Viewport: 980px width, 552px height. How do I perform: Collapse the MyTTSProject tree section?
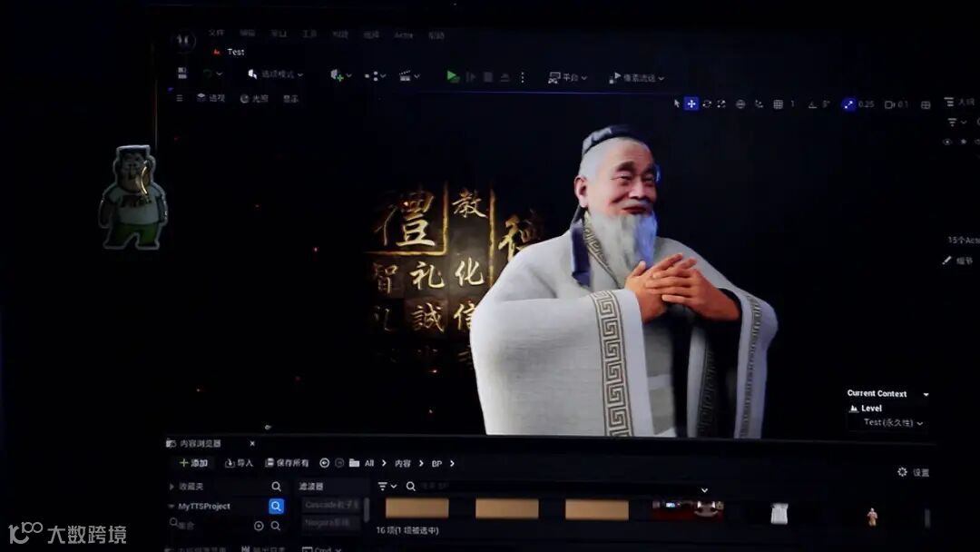pyautogui.click(x=171, y=507)
